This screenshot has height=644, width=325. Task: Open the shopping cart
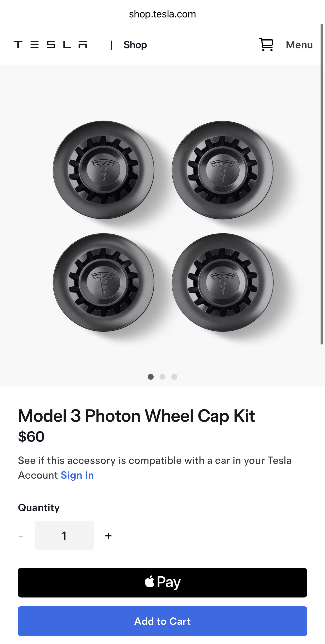[266, 45]
